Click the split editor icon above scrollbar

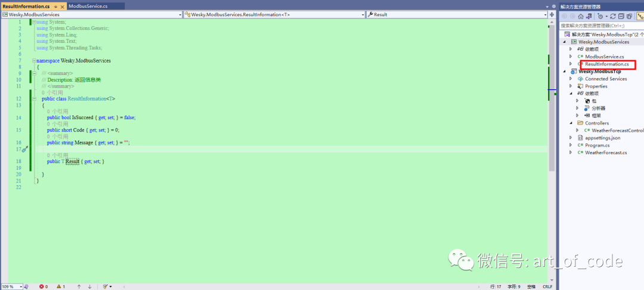pos(552,15)
